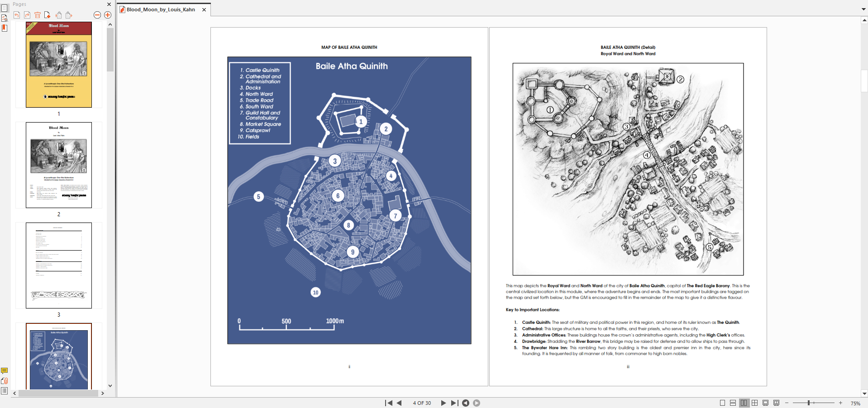Screen dimensions: 868x408
Task: Shrink page thumbnails with minus icon
Action: 97,15
